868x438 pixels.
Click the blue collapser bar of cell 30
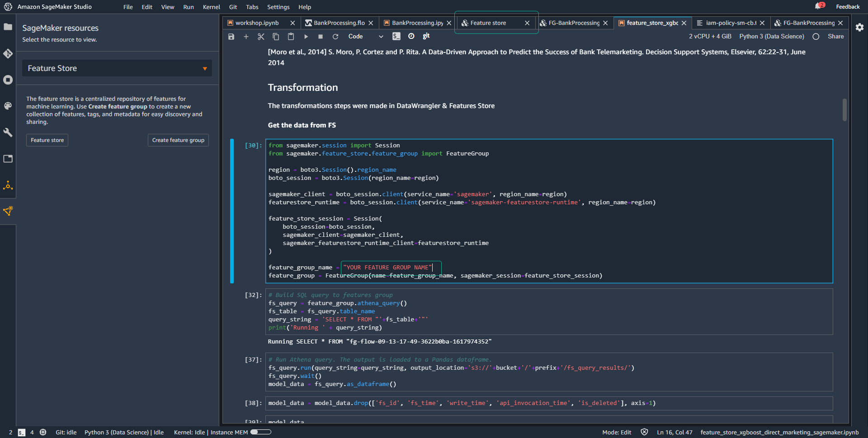(232, 211)
